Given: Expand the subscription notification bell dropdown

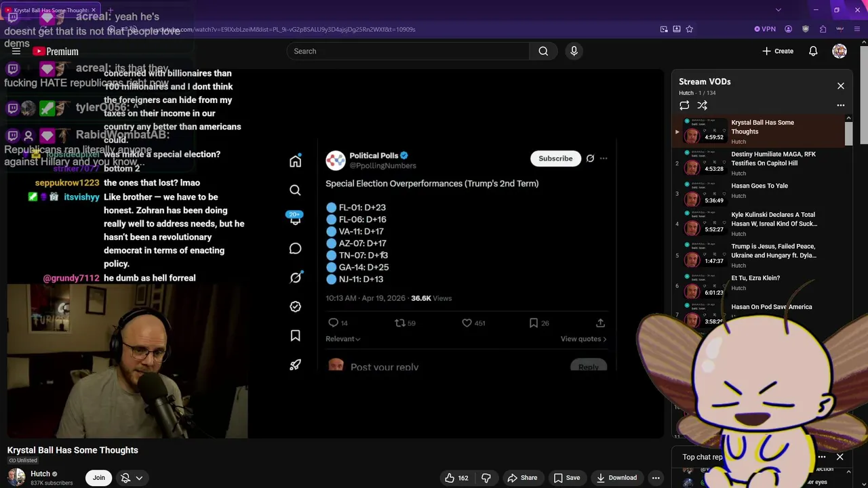Looking at the screenshot, I should 132,478.
